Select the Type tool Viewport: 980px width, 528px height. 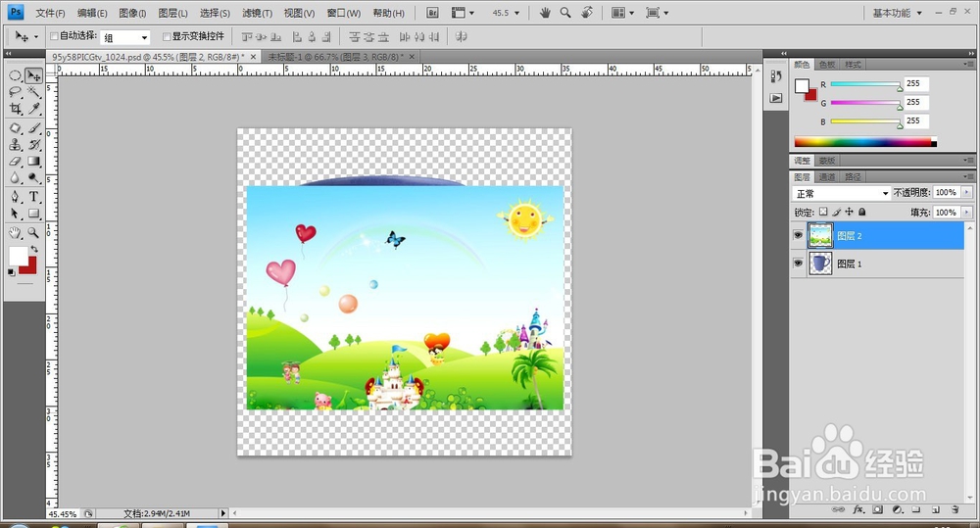coord(33,197)
